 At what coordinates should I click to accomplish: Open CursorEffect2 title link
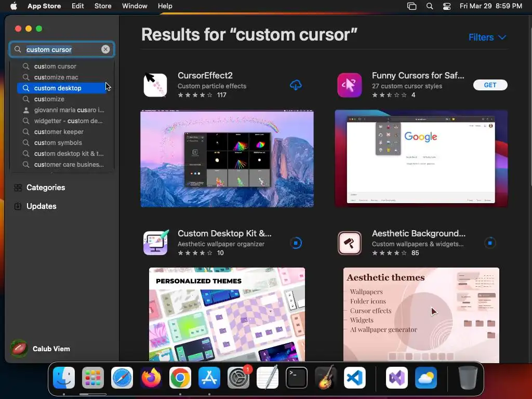point(205,75)
